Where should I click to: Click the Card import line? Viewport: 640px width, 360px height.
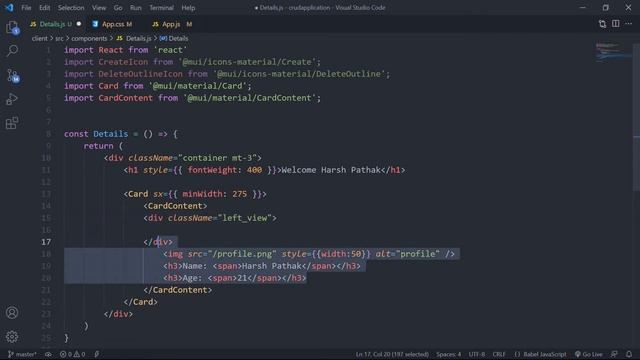coord(158,86)
